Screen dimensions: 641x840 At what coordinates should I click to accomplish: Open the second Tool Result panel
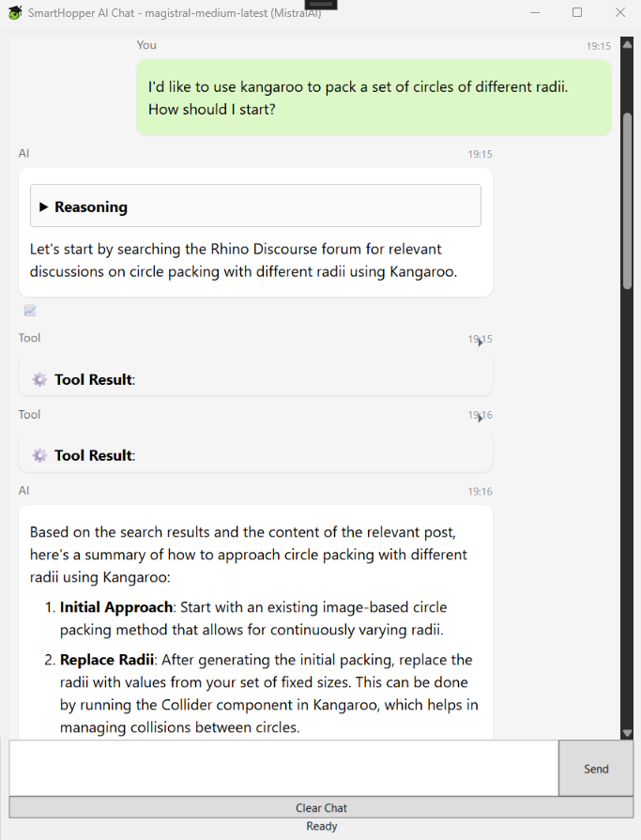tap(255, 455)
